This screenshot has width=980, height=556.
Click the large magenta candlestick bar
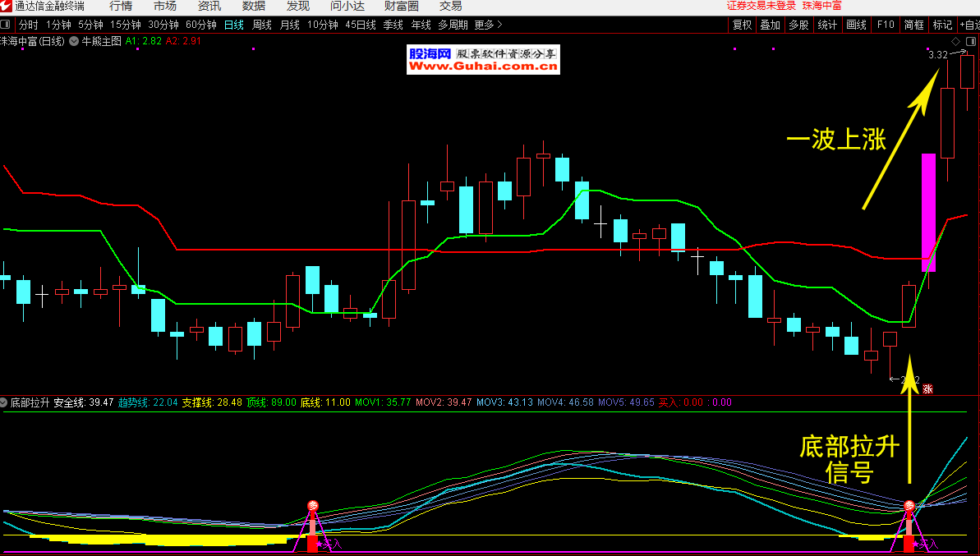point(928,212)
